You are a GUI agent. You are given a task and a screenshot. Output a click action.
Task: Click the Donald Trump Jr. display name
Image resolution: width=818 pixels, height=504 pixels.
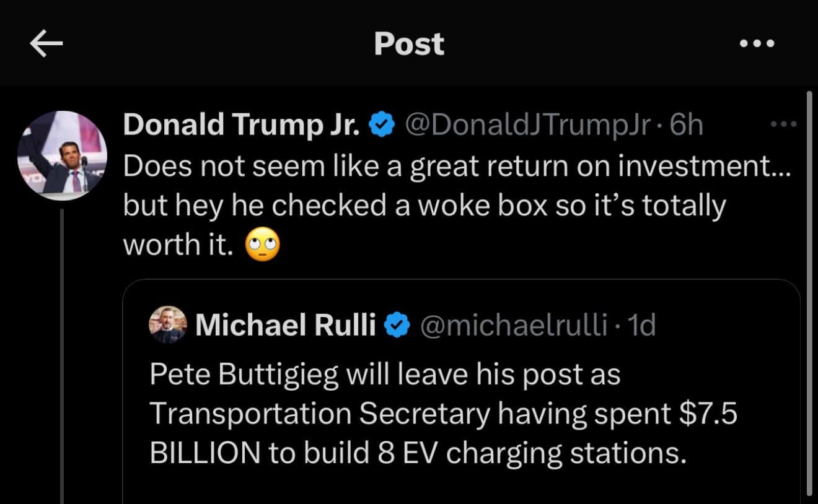(242, 125)
